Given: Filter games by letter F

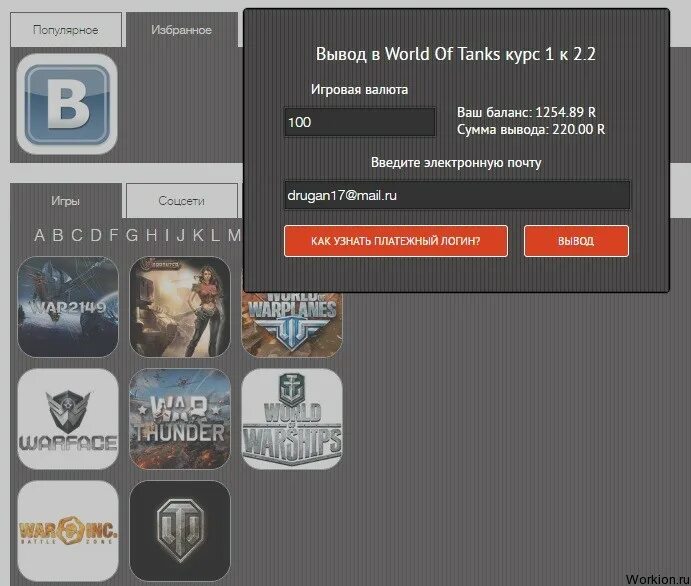Looking at the screenshot, I should coord(114,235).
